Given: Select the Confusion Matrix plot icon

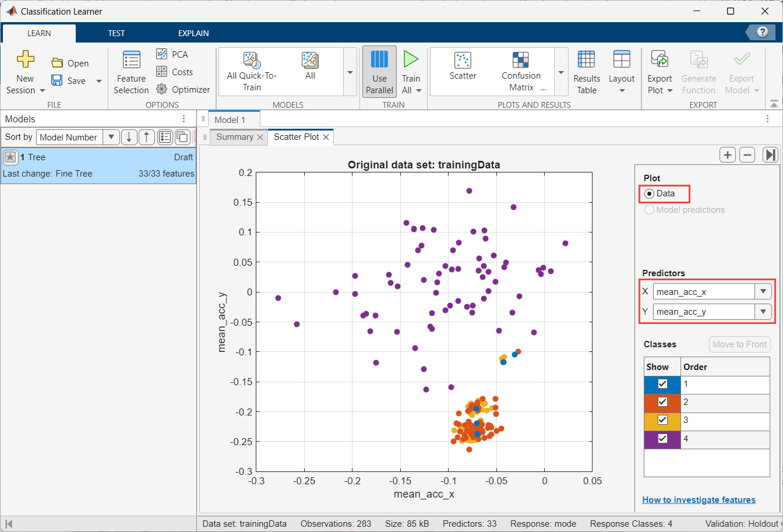Looking at the screenshot, I should pos(520,60).
